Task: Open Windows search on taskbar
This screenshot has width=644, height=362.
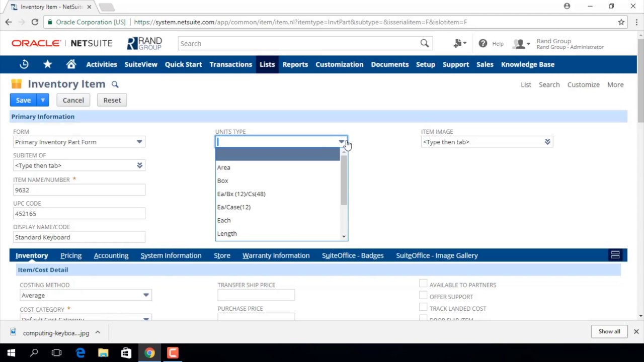Action: coord(34,353)
